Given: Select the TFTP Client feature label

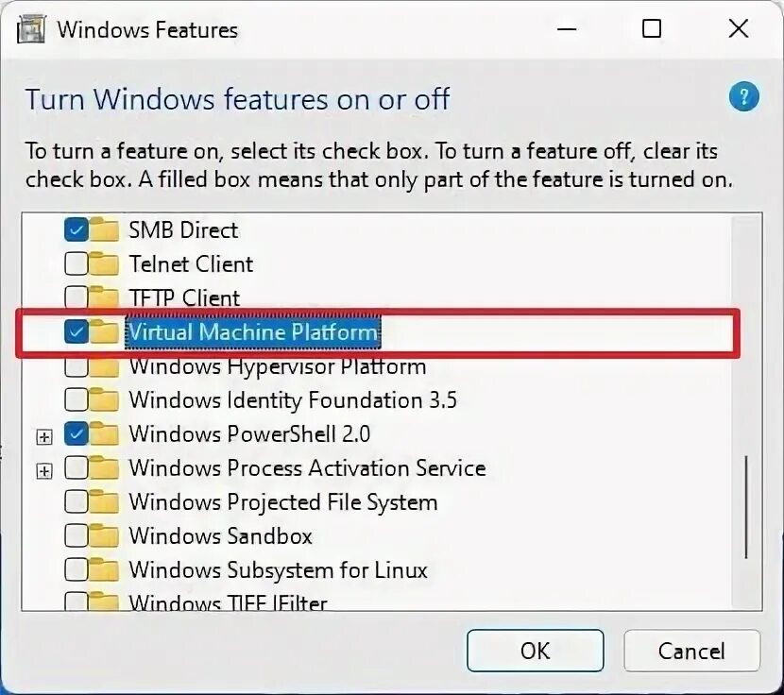Looking at the screenshot, I should coord(184,297).
